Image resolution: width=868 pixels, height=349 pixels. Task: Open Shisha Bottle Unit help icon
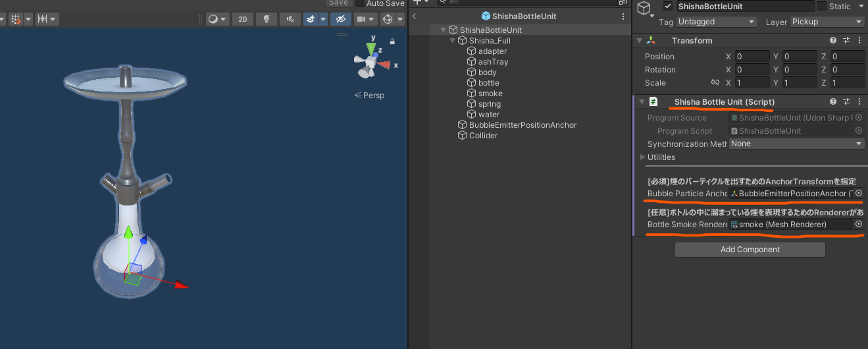pyautogui.click(x=833, y=102)
